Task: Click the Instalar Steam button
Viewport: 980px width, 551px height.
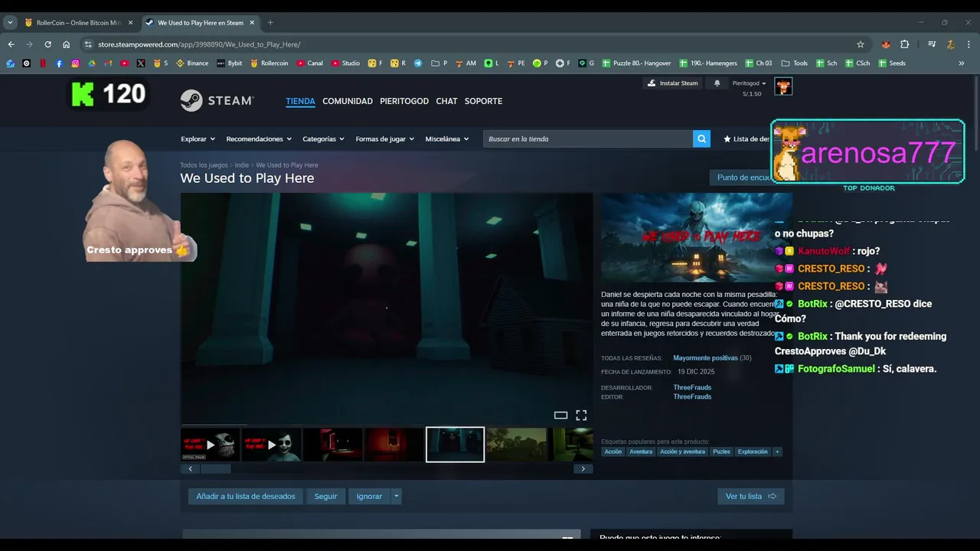Action: (673, 83)
